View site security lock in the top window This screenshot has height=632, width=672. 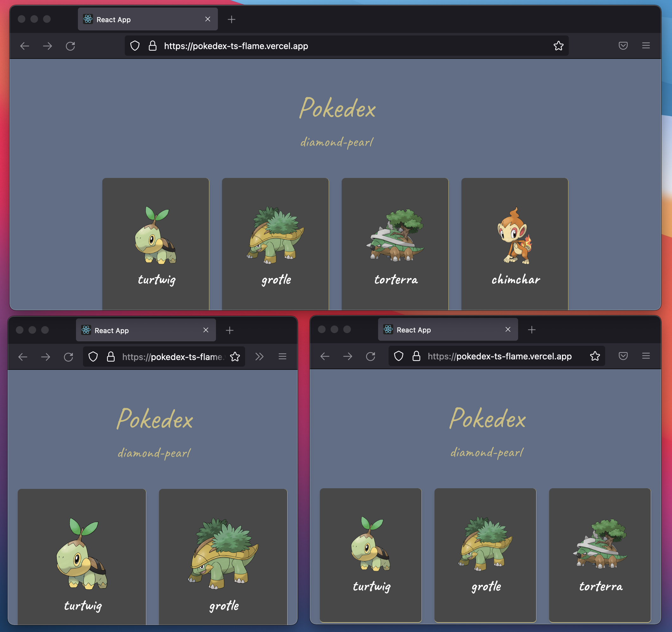coord(152,46)
